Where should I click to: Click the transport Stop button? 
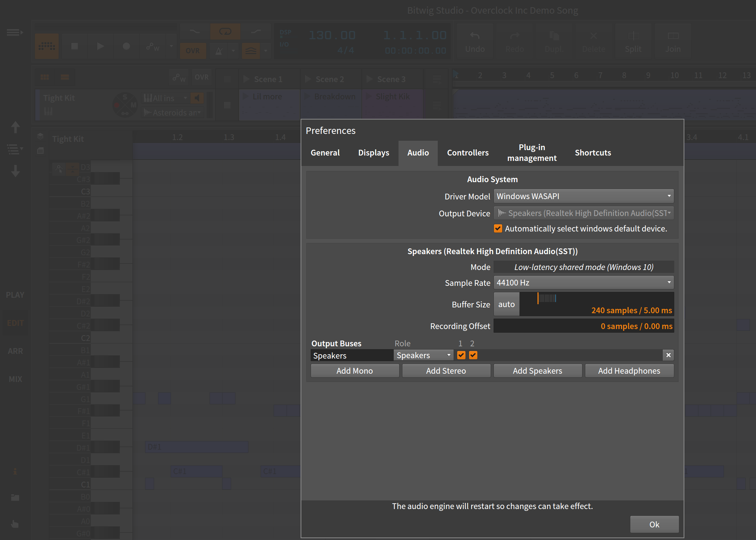tap(75, 46)
